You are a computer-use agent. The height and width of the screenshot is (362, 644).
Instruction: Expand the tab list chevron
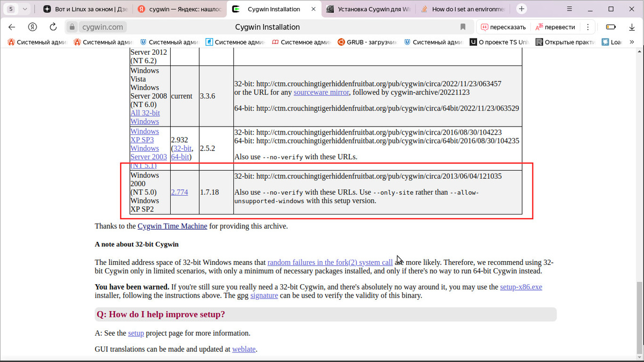(x=24, y=9)
